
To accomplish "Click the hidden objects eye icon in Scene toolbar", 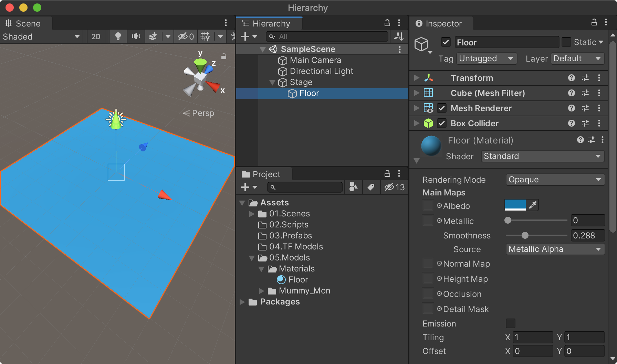I will [x=186, y=36].
